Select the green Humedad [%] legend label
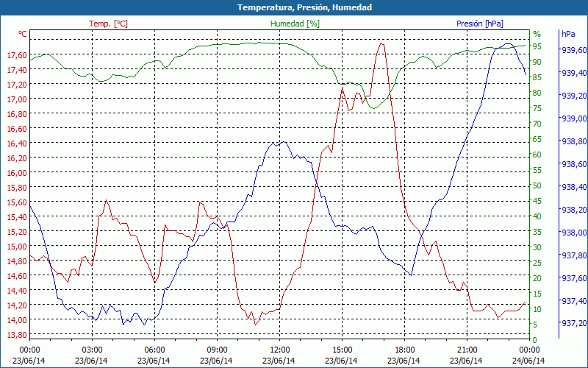Image resolution: width=588 pixels, height=368 pixels. [x=295, y=24]
